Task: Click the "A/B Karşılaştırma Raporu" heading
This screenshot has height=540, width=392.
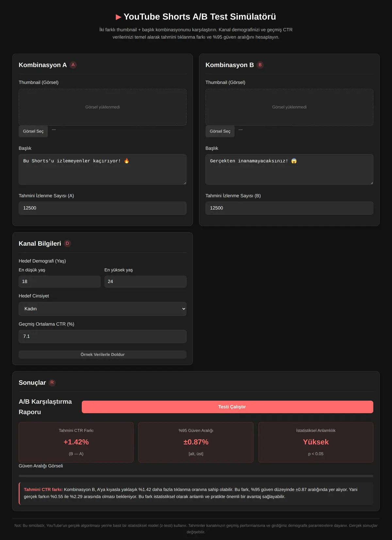Action: click(45, 407)
